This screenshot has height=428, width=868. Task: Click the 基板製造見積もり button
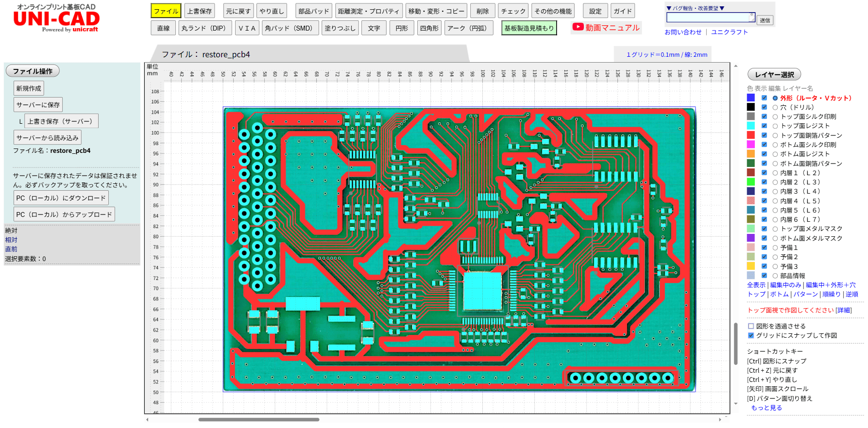click(528, 28)
